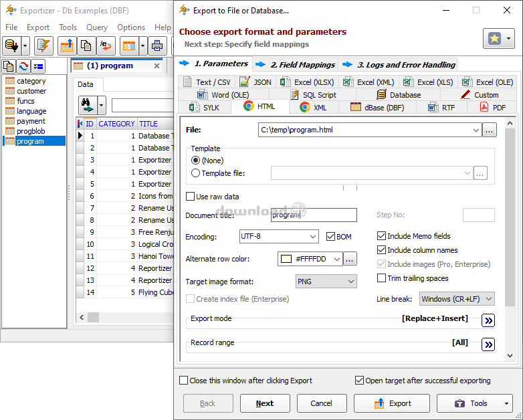Screen dimensions: 523x420
Task: Enable the Use raw data checkbox
Action: [x=191, y=197]
